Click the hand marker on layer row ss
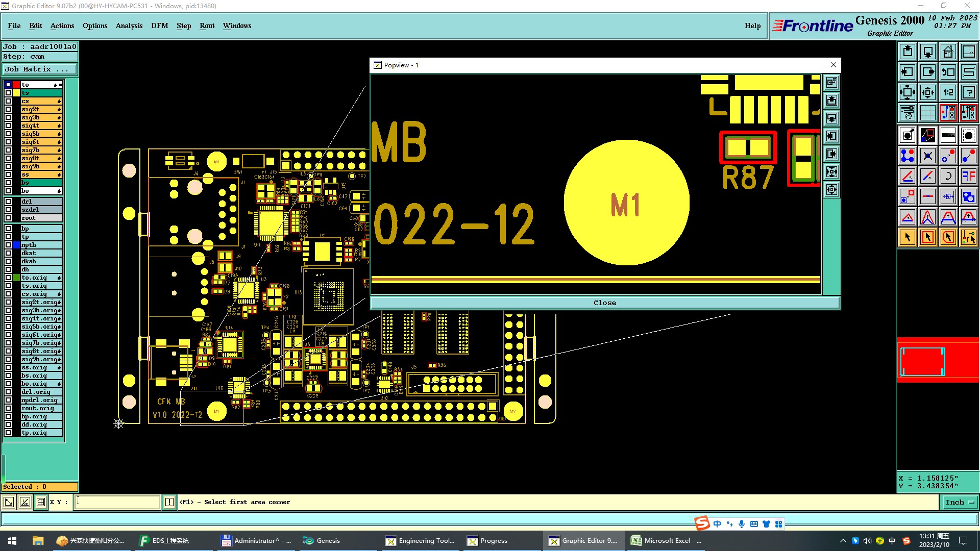The width and height of the screenshot is (980, 551). coord(59,174)
